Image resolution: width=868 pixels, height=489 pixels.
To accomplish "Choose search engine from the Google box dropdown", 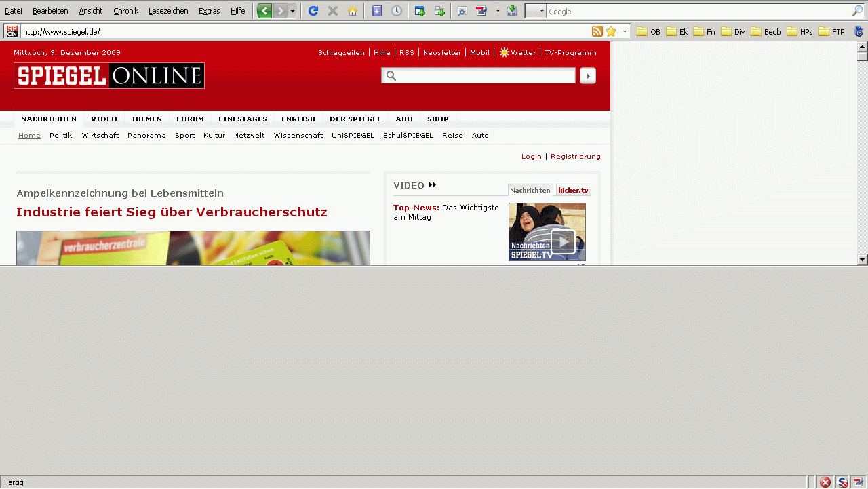I will [x=535, y=11].
